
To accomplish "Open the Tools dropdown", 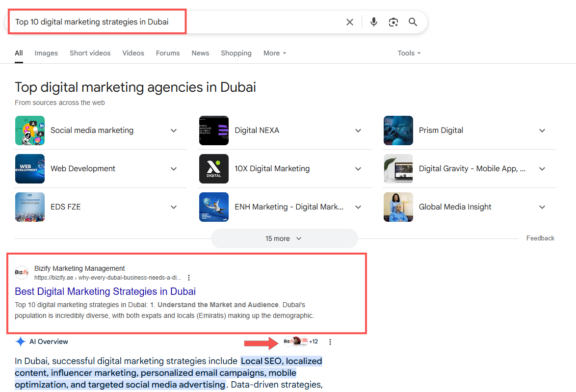I will point(409,53).
